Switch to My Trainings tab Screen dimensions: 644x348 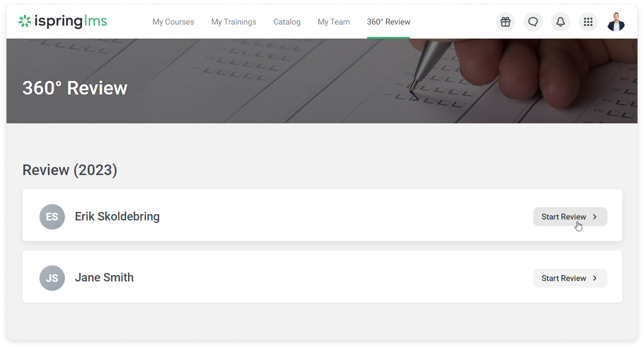[x=234, y=22]
